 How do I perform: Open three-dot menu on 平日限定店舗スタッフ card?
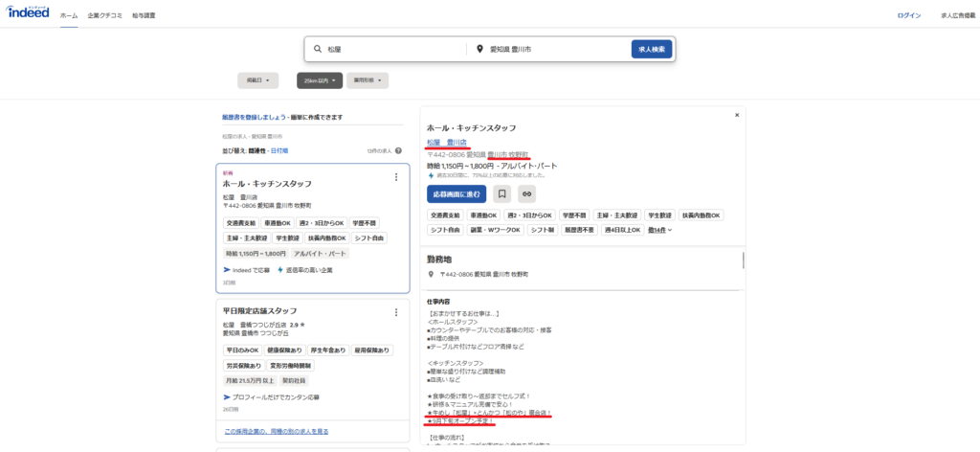tap(395, 312)
